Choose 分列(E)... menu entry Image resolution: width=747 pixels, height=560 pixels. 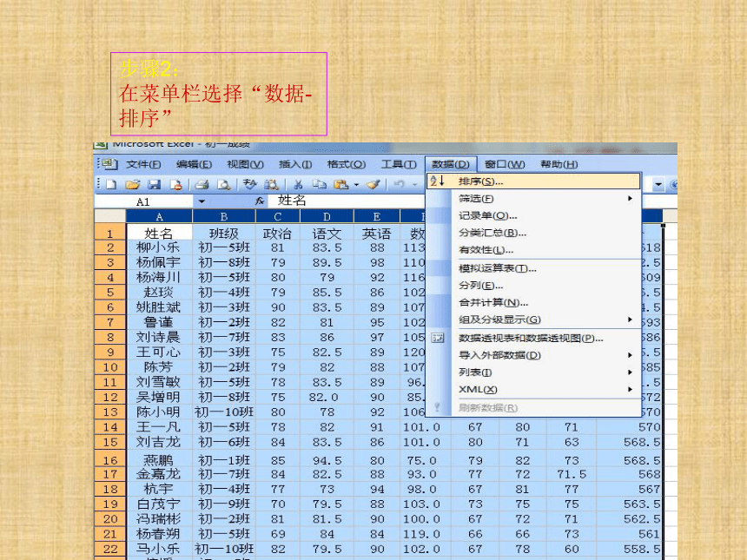click(533, 286)
